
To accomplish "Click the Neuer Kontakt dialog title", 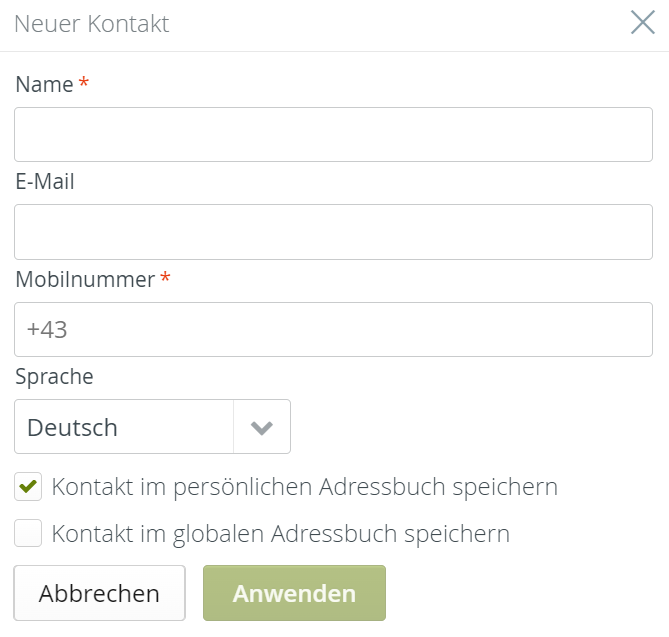I will (x=92, y=24).
